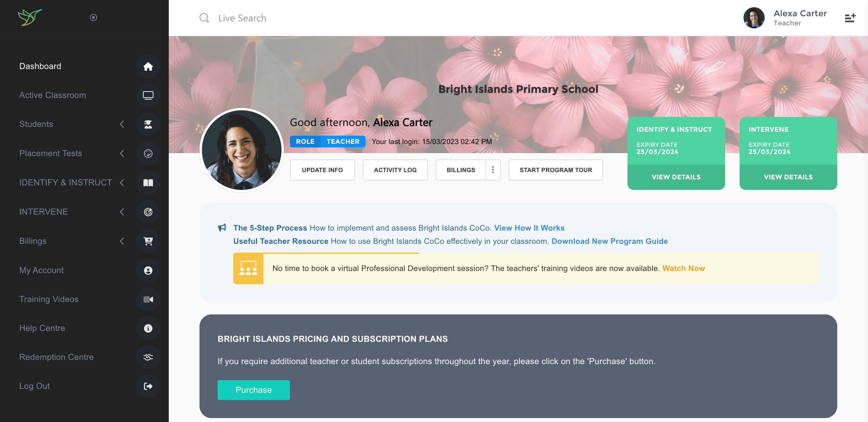Click in the Live Search field
868x422 pixels.
(x=242, y=18)
